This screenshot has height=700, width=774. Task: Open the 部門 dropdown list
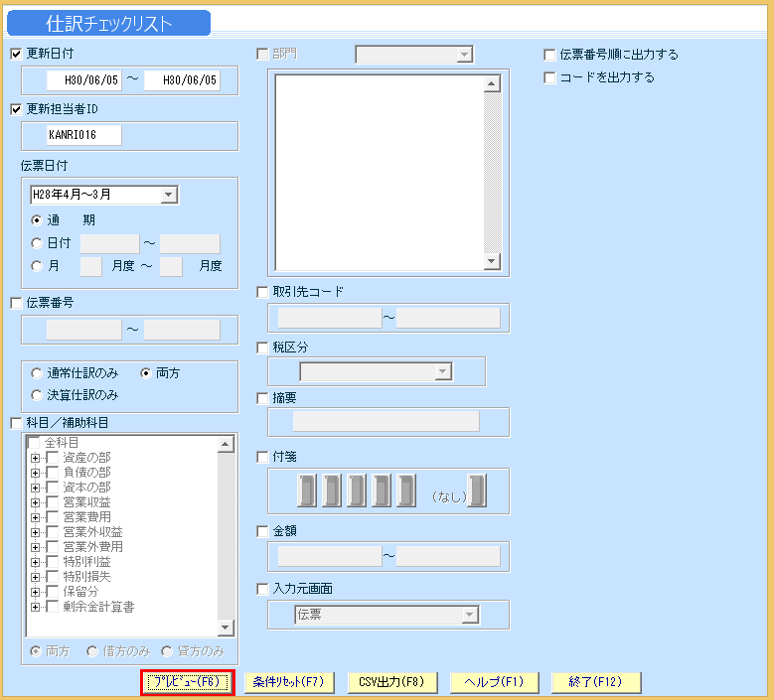[464, 55]
